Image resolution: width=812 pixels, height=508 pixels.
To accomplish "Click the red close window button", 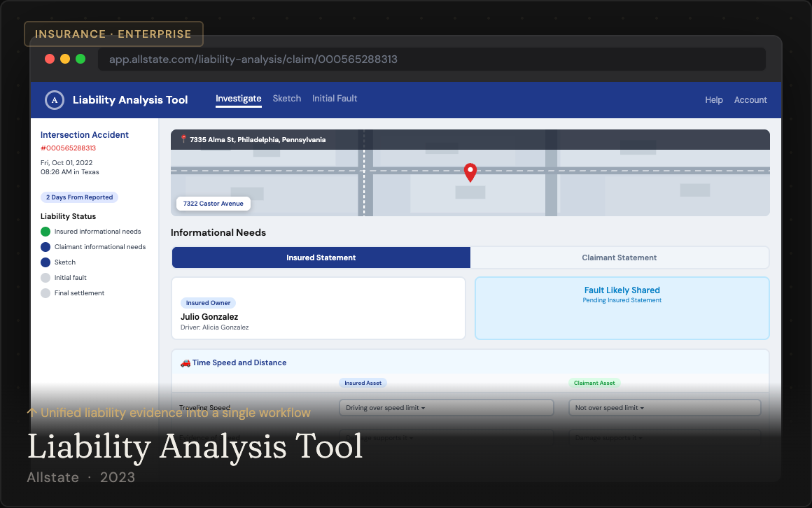I will [50, 59].
